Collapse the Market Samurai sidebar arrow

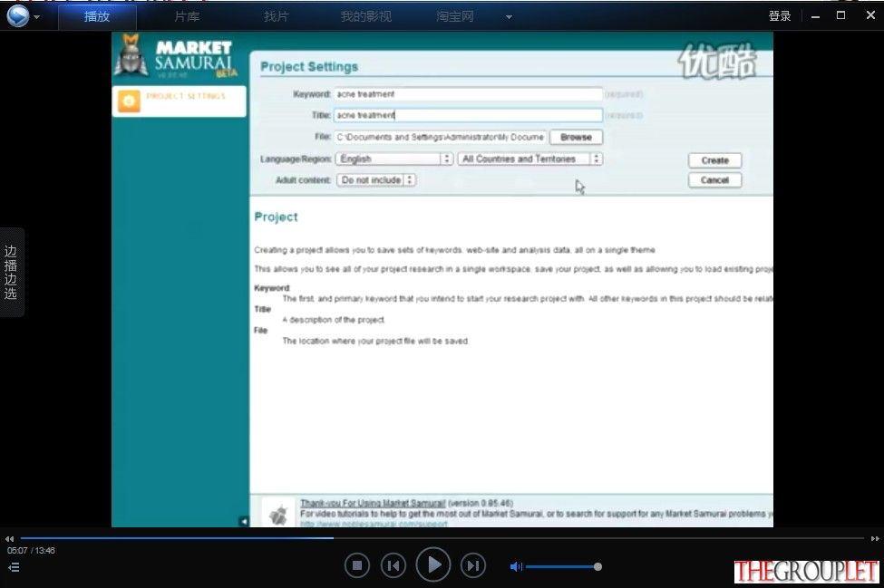(x=244, y=521)
